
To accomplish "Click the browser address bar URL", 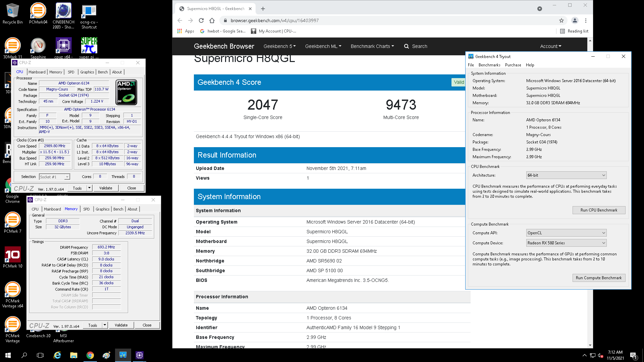I will tap(274, 20).
